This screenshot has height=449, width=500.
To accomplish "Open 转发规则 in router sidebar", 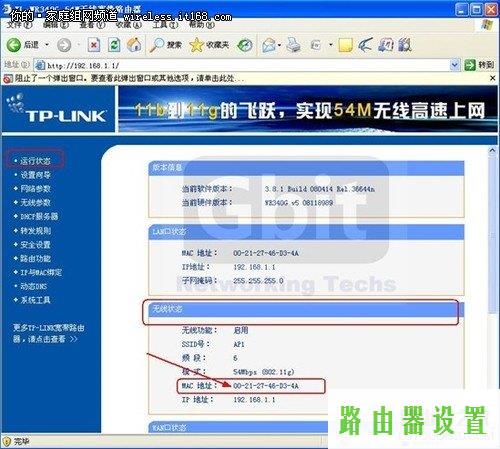I will coord(35,230).
